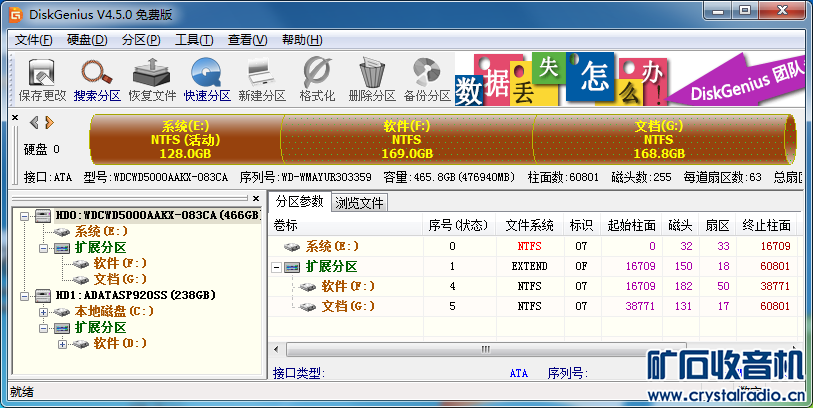Collapse 扩展分区 node under HD1
The width and height of the screenshot is (813, 408).
[44, 328]
